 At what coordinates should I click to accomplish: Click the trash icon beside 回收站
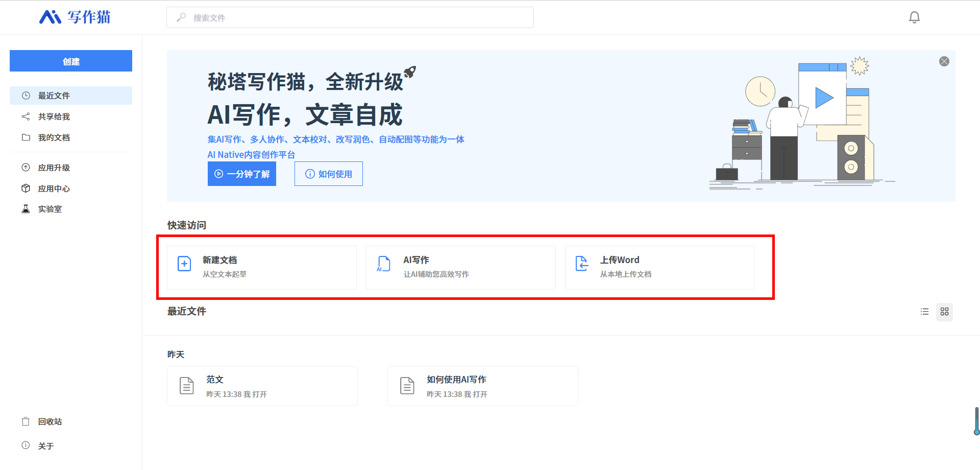pos(26,421)
